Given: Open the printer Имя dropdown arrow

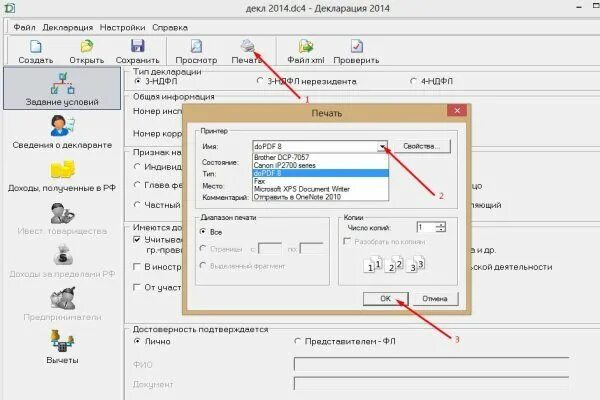Looking at the screenshot, I should click(x=382, y=146).
